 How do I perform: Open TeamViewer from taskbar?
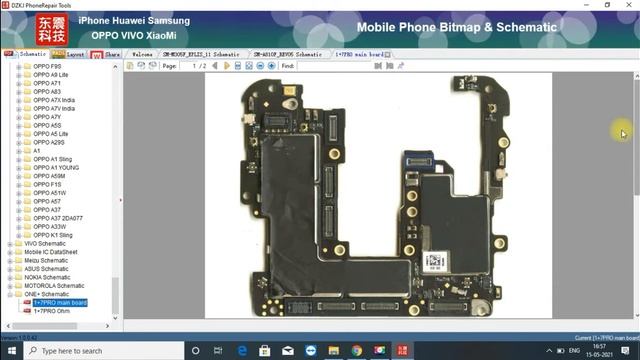[311, 351]
